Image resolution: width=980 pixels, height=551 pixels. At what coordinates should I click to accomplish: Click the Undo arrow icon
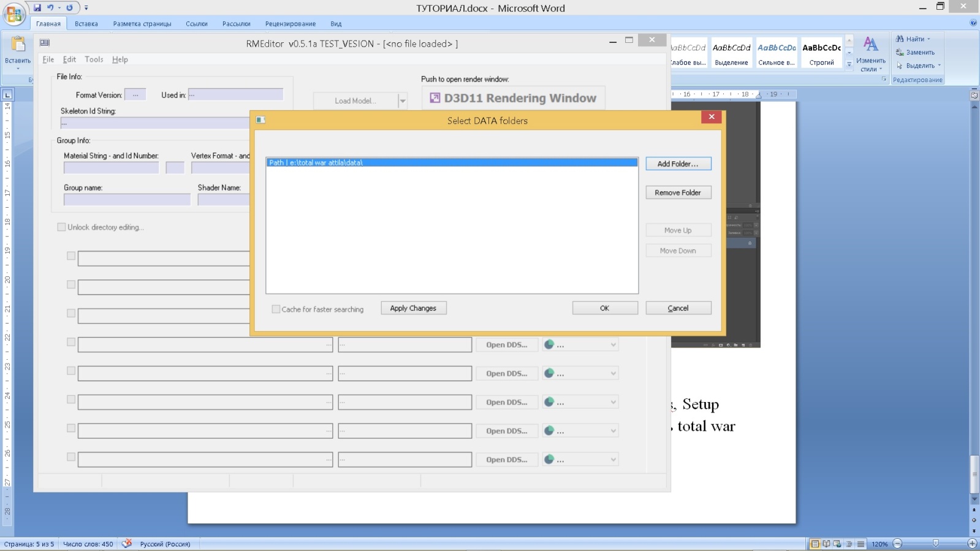(50, 8)
